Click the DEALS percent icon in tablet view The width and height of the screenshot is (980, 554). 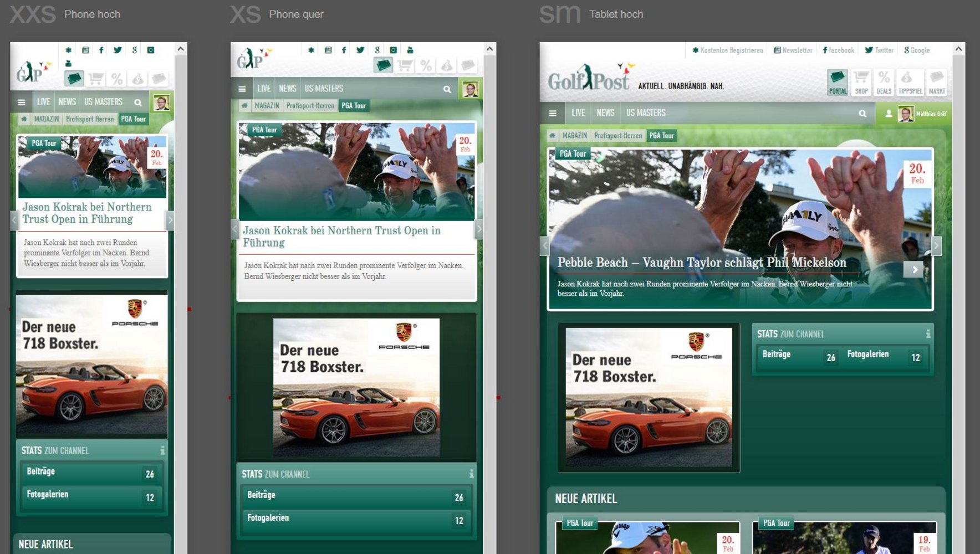(884, 83)
